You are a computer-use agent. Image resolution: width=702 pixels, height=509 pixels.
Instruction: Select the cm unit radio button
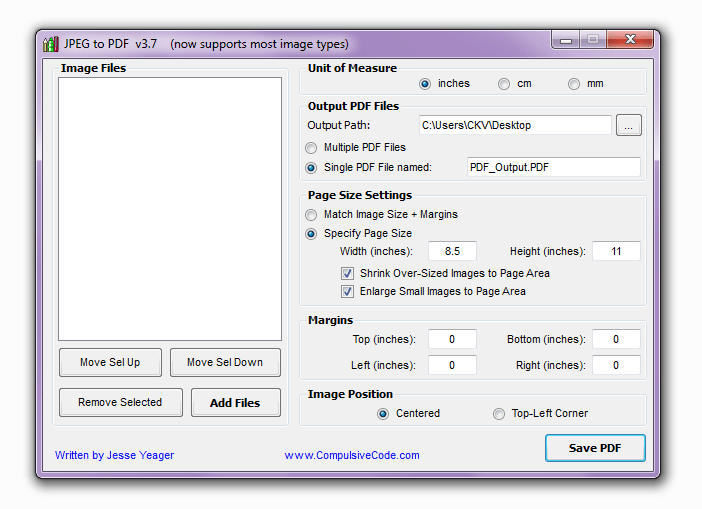pos(504,84)
